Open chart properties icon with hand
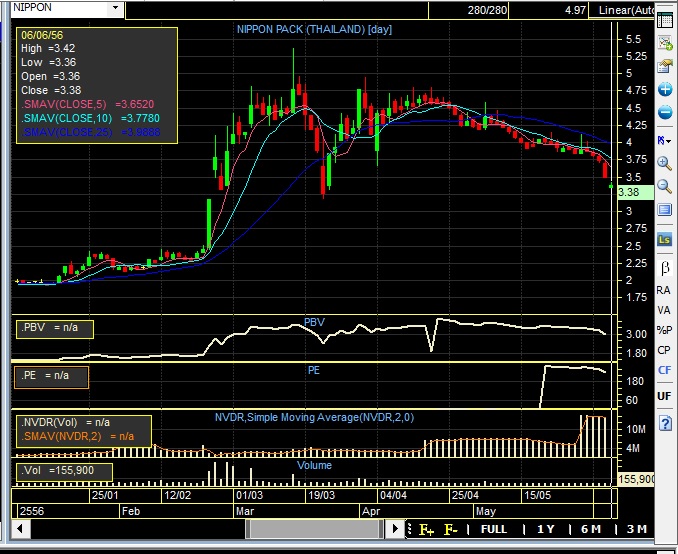 665,66
